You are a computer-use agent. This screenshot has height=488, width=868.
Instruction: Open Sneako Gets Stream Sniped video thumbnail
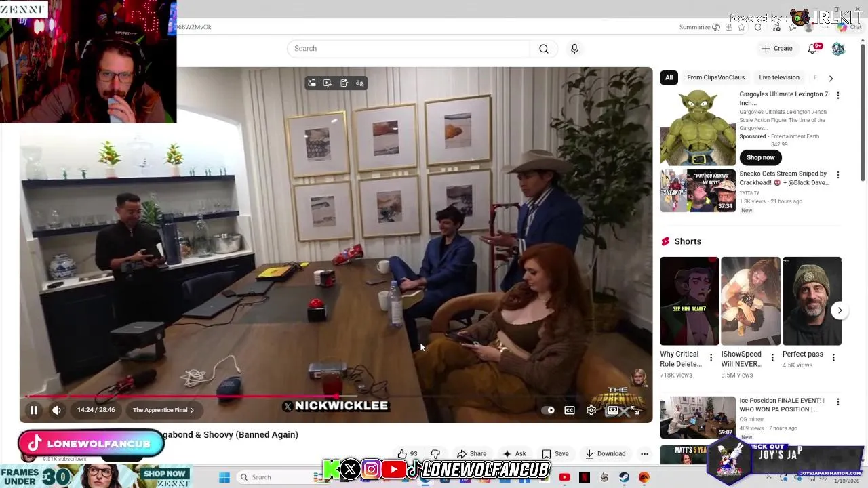click(x=698, y=190)
